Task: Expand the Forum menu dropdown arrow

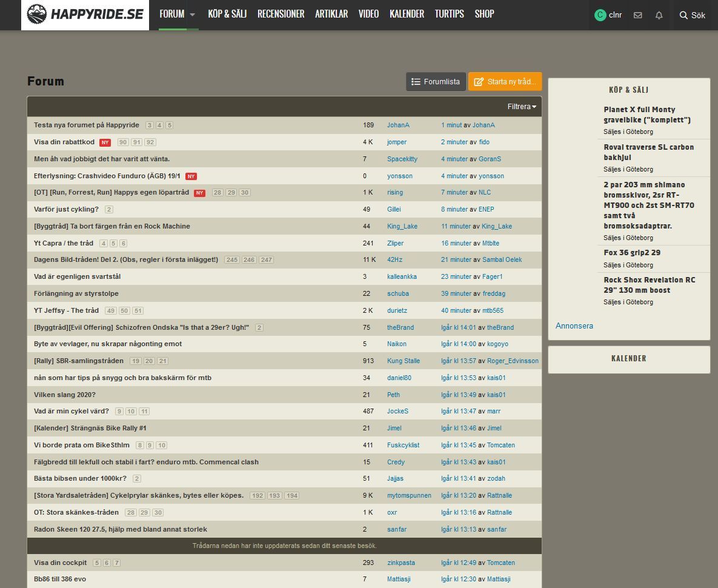Action: [193, 15]
